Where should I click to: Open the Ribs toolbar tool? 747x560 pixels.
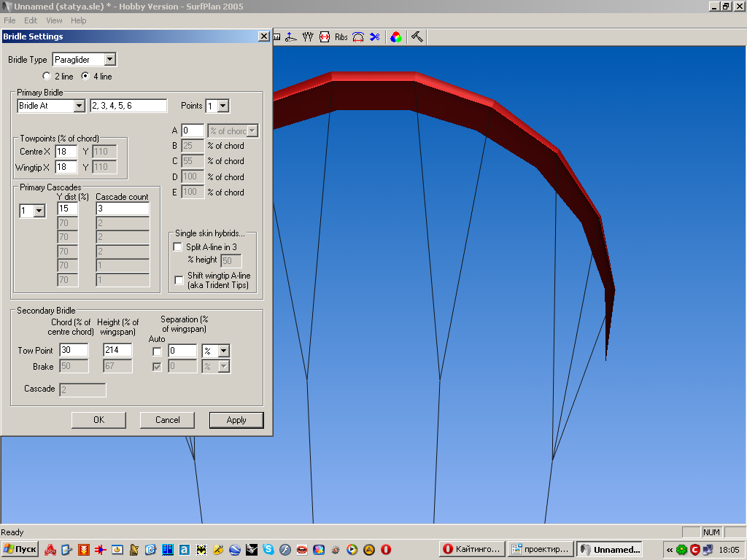coord(341,37)
